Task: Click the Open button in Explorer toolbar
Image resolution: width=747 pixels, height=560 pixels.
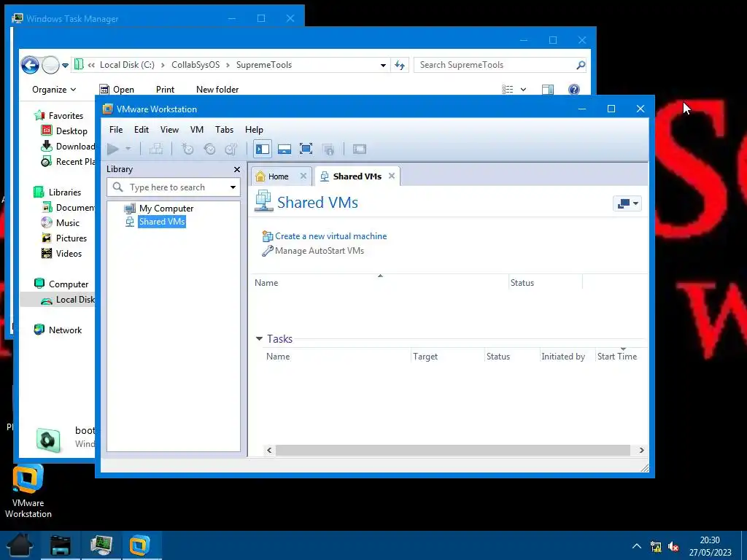Action: [x=117, y=90]
